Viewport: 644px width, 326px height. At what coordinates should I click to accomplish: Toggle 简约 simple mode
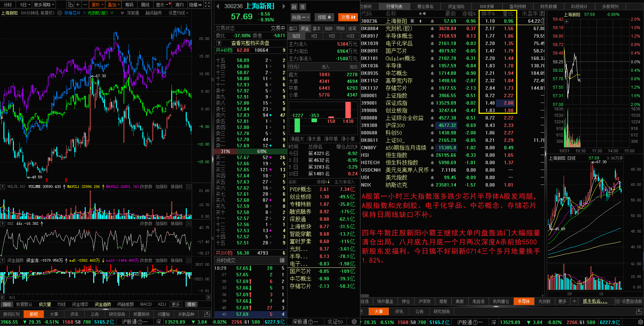point(180,5)
